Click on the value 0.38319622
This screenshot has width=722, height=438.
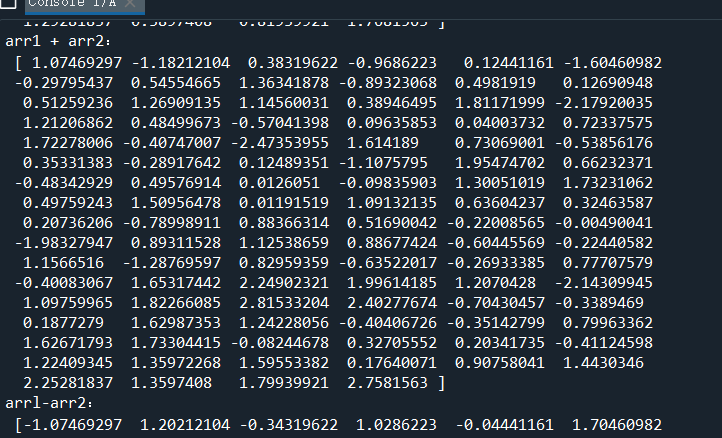click(x=293, y=63)
